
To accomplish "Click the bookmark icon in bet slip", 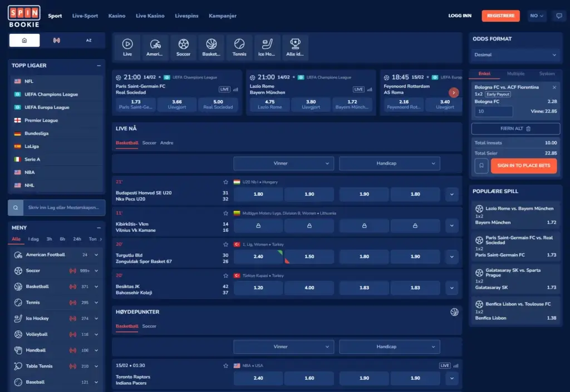I will [481, 166].
